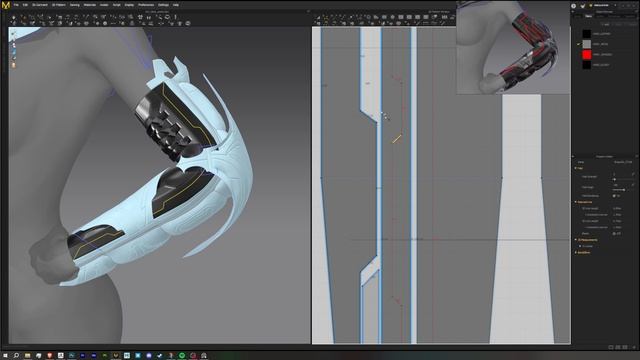Open Spotify from the taskbar
This screenshot has height=360, width=640.
(182, 356)
